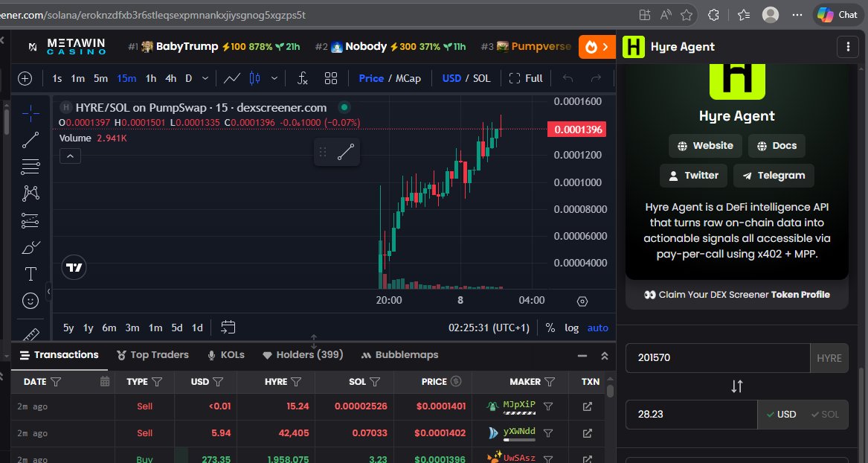Open the SOL column filter
Viewport: 868px width, 463px height.
pyautogui.click(x=375, y=382)
